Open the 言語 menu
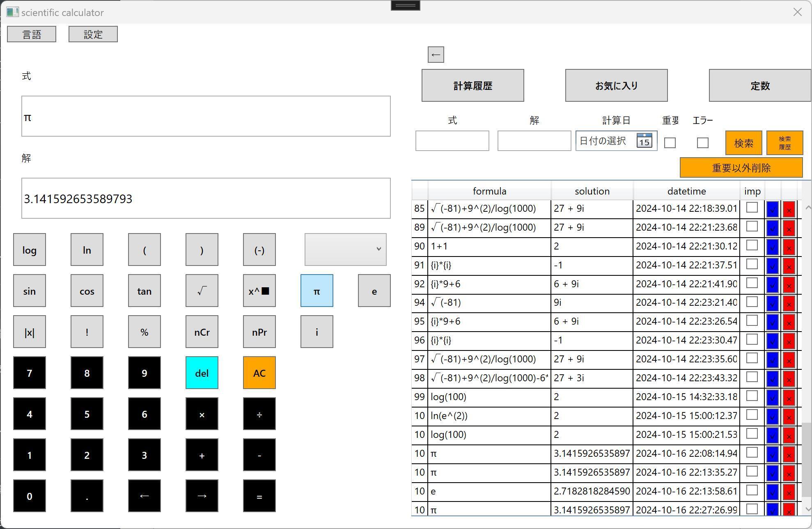This screenshot has height=529, width=812. click(x=32, y=34)
